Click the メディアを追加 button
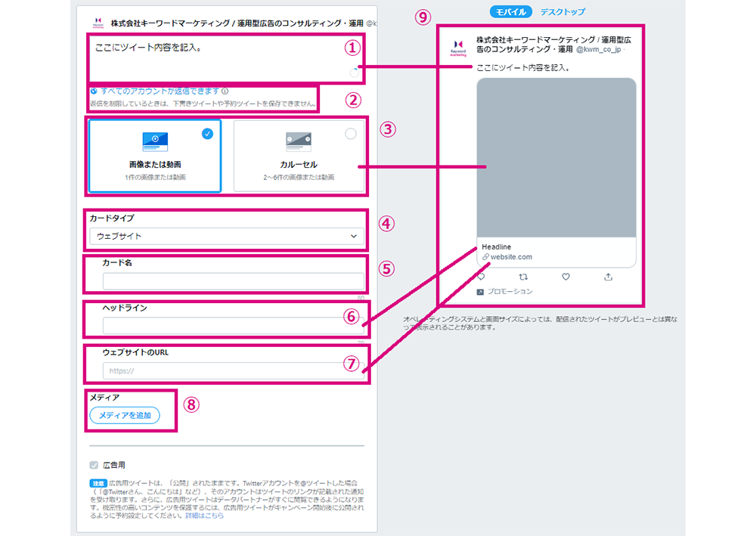The width and height of the screenshot is (756, 536). pyautogui.click(x=125, y=416)
